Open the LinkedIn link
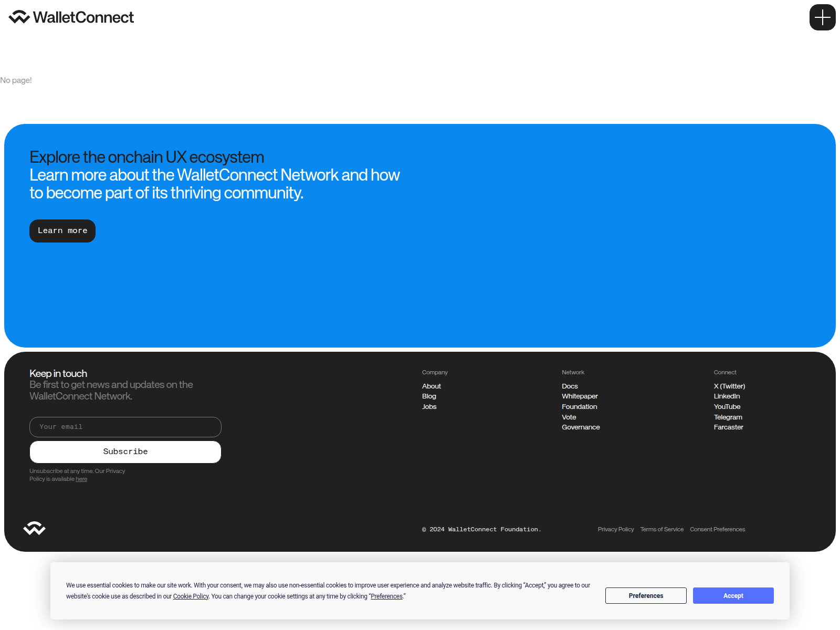 click(727, 396)
